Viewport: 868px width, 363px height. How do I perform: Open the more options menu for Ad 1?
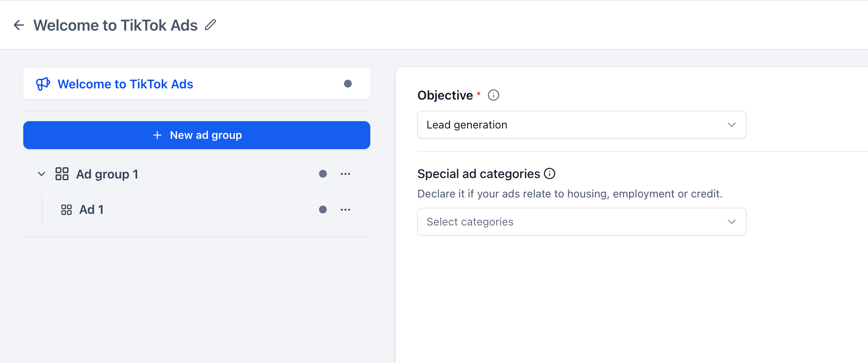tap(345, 210)
